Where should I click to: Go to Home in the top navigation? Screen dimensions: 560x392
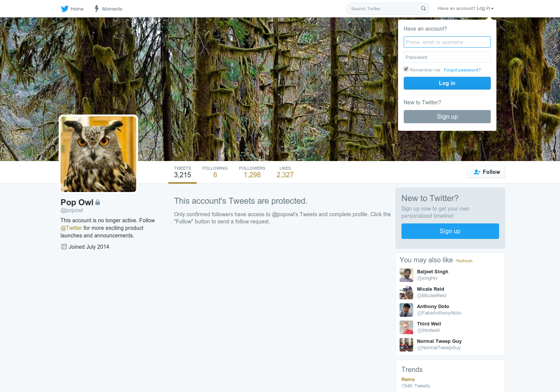click(x=72, y=9)
